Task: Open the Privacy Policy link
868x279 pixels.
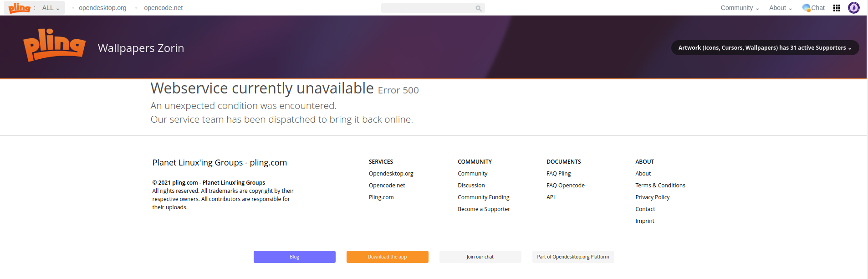Action: pyautogui.click(x=653, y=197)
